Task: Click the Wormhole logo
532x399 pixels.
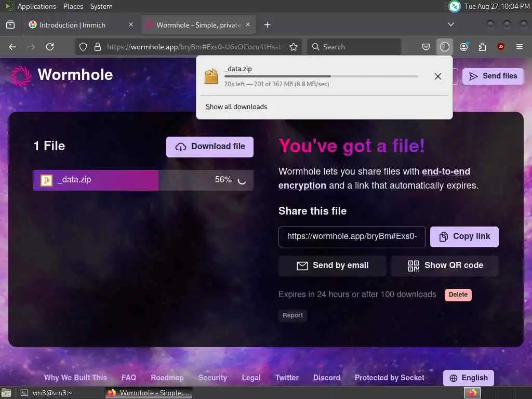Action: tap(61, 75)
